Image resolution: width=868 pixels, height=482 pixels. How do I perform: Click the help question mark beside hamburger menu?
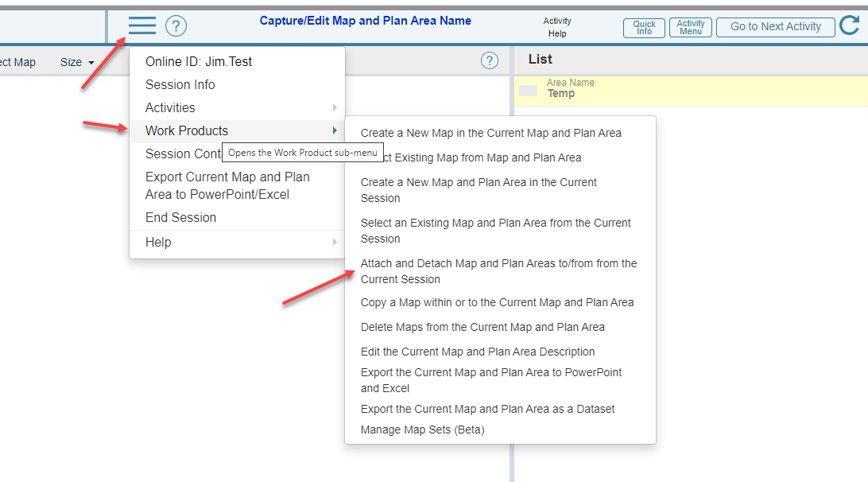(x=176, y=26)
